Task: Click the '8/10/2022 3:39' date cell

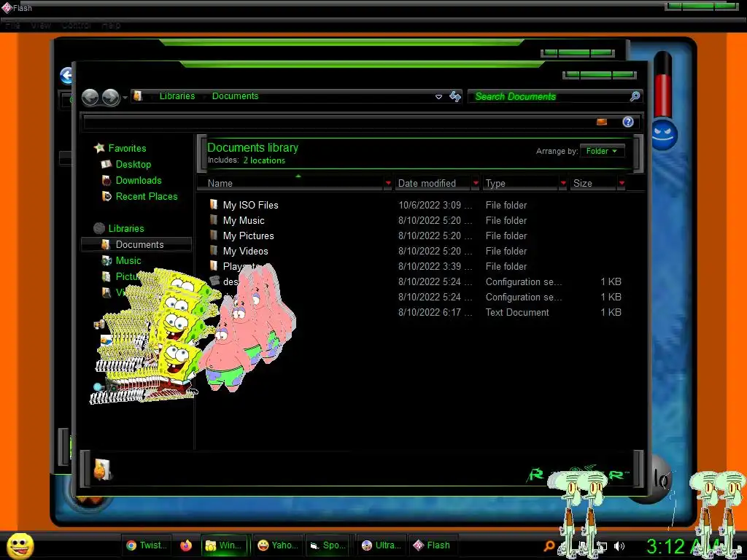Action: click(x=435, y=267)
